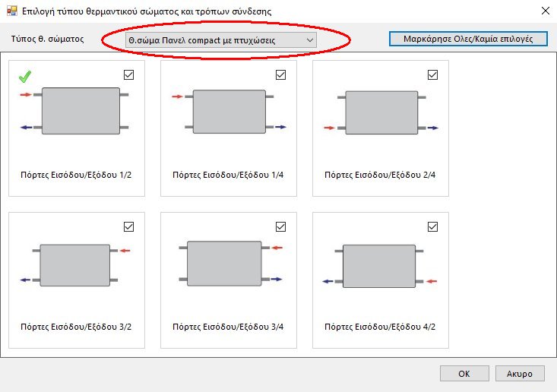557x392 pixels.
Task: Uncheck the checkbox for Πόρτες Εισόδου/Εξόδου 3/4
Action: (x=280, y=226)
